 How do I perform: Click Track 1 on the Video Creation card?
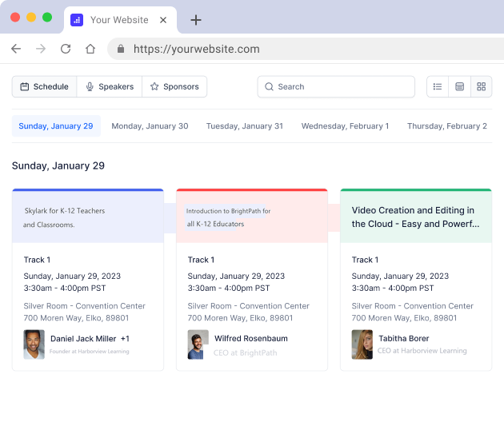(x=365, y=260)
